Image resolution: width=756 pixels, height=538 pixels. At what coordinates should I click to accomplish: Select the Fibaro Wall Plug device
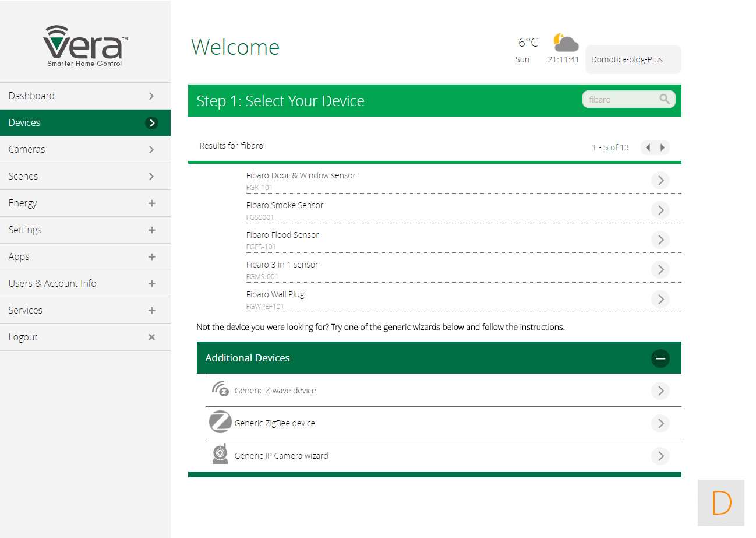coord(275,294)
